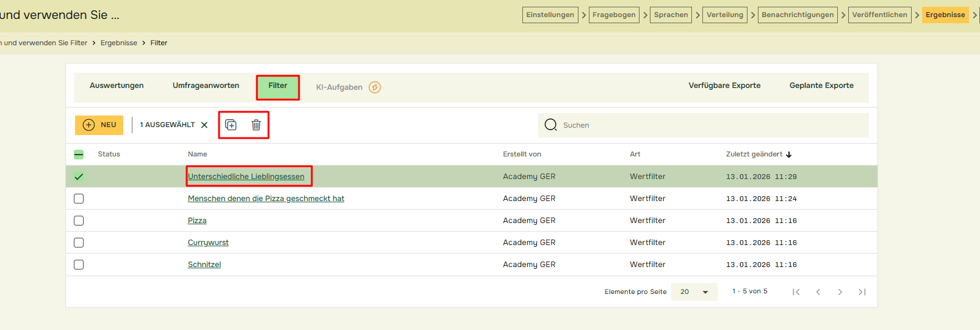Go to the previous results page
The width and height of the screenshot is (980, 330).
click(818, 292)
